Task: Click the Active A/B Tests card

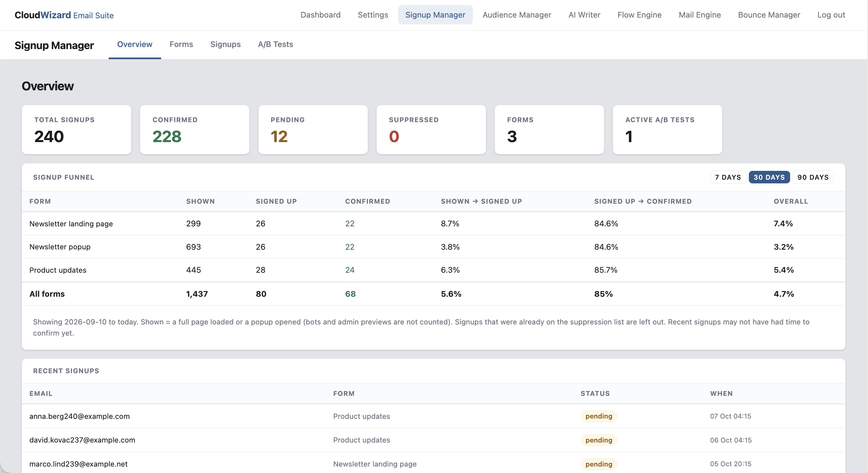Action: pyautogui.click(x=667, y=130)
